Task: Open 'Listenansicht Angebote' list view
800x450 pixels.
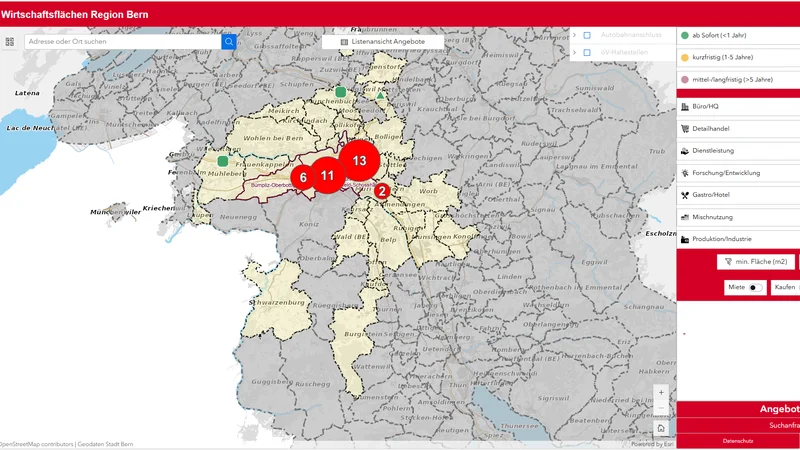Action: pos(383,42)
